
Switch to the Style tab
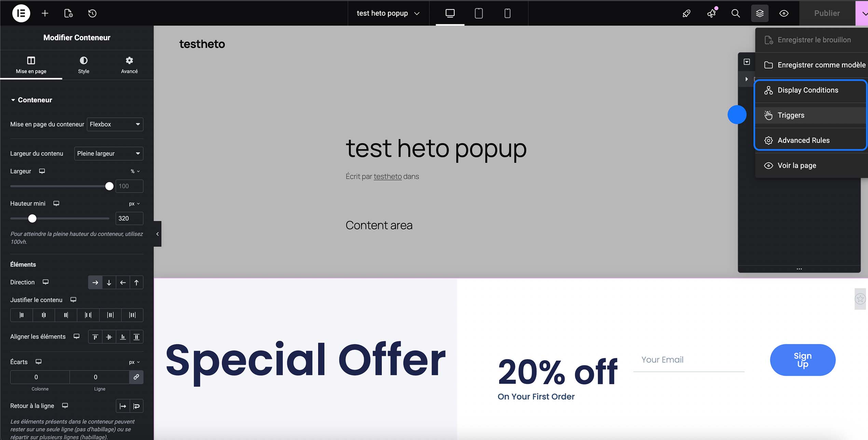point(83,65)
